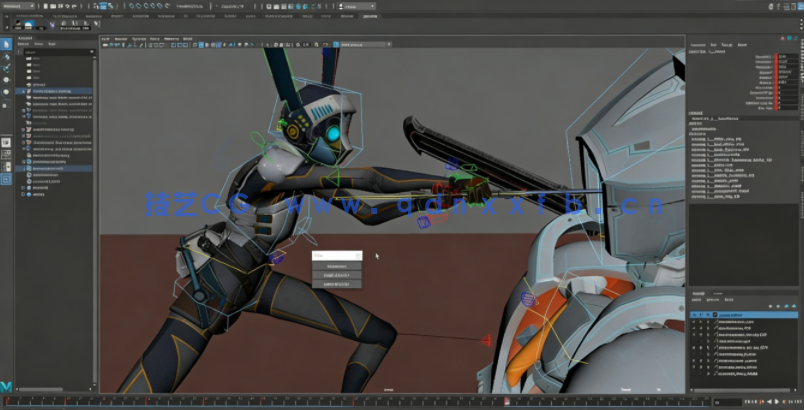Click the purple figure shelf icon
Image resolution: width=804 pixels, height=410 pixels.
[x=53, y=24]
